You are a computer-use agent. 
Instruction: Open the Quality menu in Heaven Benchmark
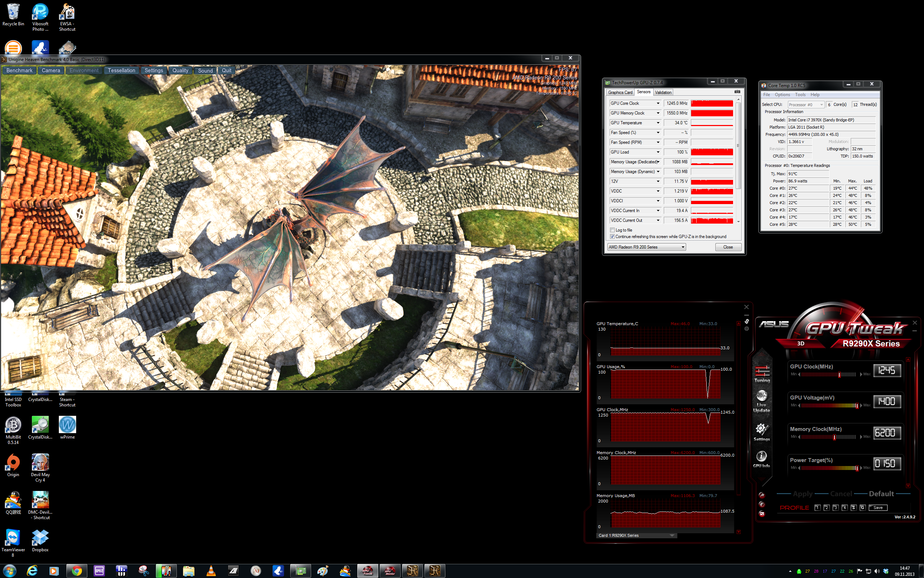tap(180, 70)
